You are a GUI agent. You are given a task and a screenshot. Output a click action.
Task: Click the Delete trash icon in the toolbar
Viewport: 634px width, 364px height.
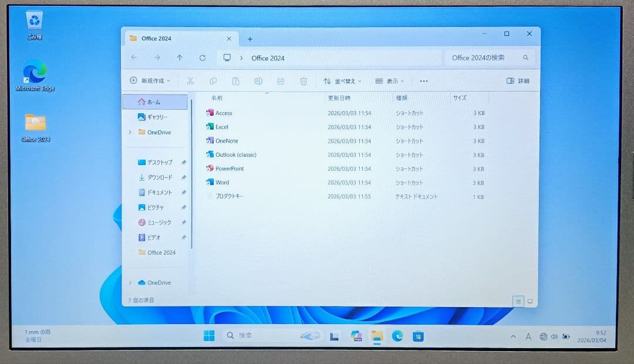coord(304,80)
